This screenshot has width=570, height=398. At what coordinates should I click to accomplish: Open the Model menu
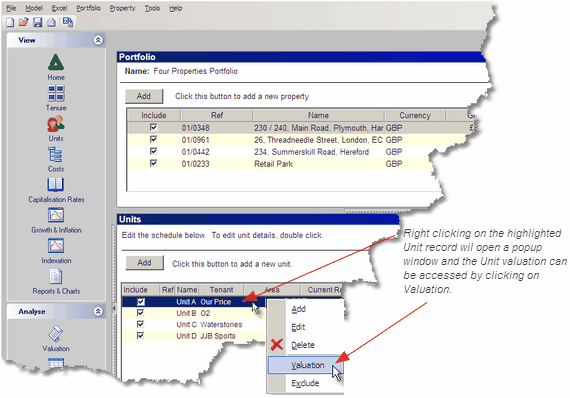click(x=34, y=8)
